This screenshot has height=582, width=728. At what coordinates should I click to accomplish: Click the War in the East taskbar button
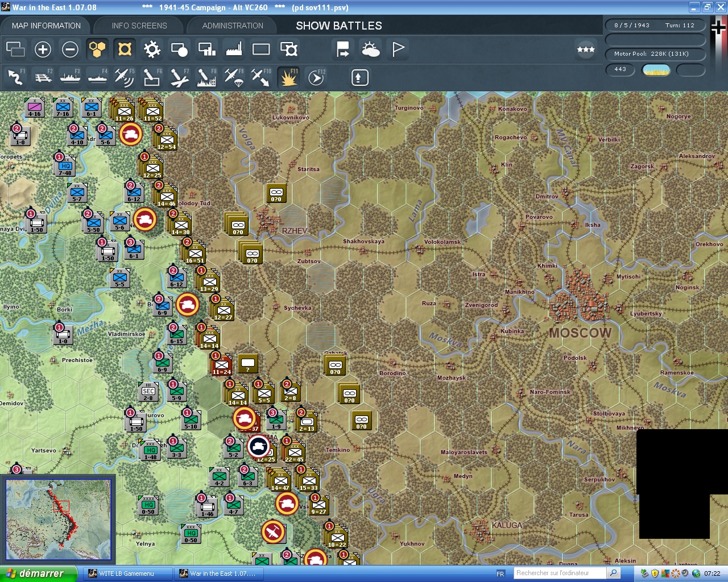click(218, 573)
